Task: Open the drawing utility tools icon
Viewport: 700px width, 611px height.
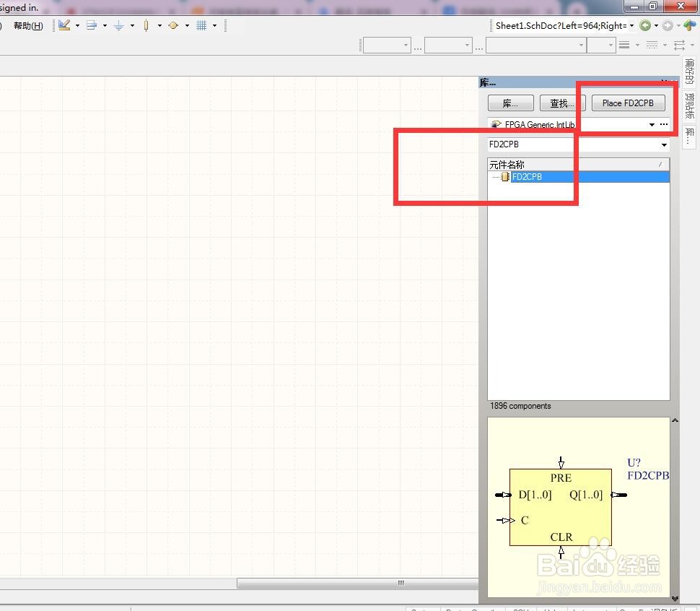Action: click(64, 25)
